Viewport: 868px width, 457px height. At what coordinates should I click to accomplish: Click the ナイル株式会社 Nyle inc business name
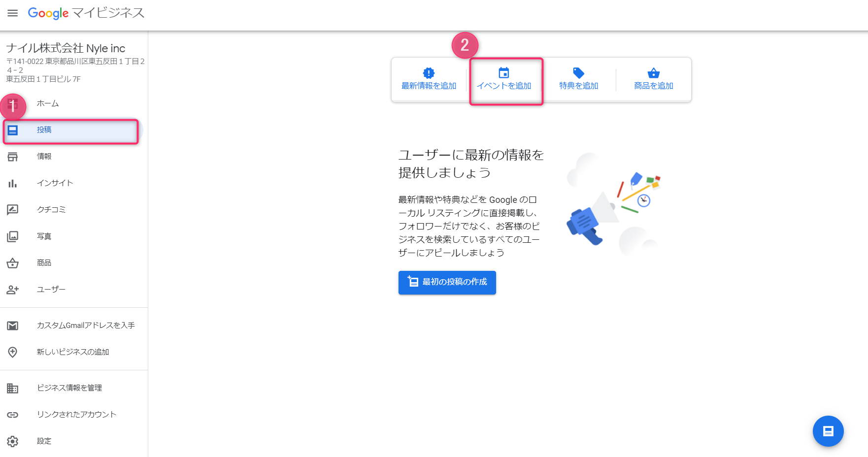[66, 48]
